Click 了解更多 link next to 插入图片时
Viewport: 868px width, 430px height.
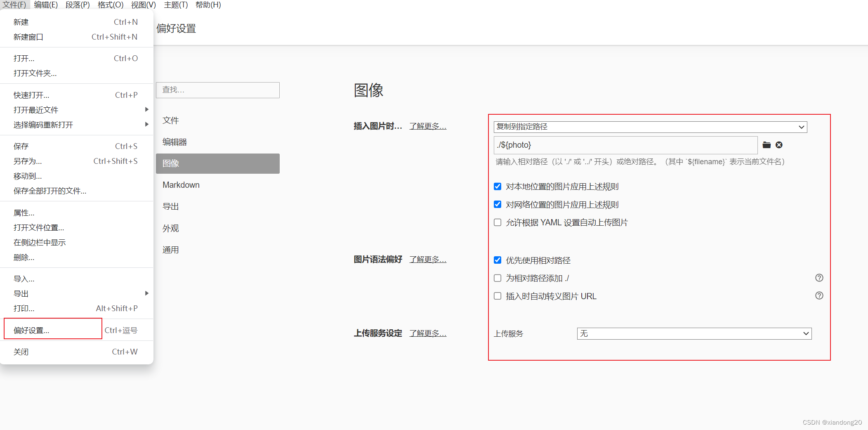click(428, 126)
